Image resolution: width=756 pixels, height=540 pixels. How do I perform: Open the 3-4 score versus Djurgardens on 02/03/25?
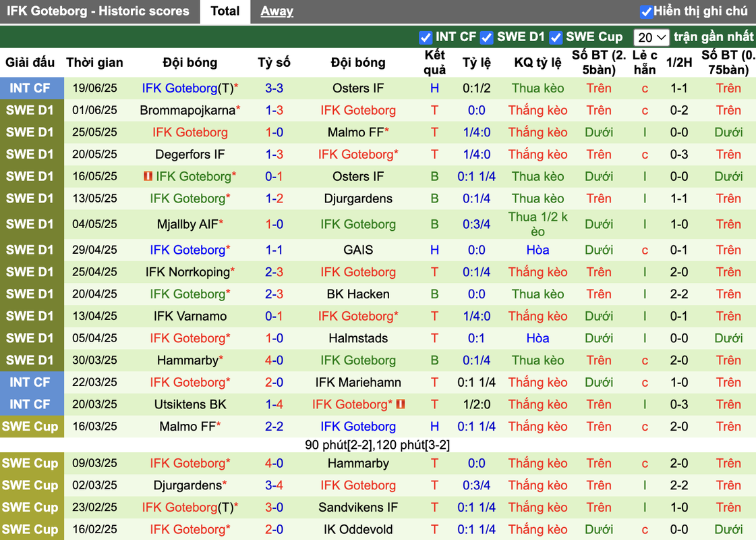click(274, 485)
